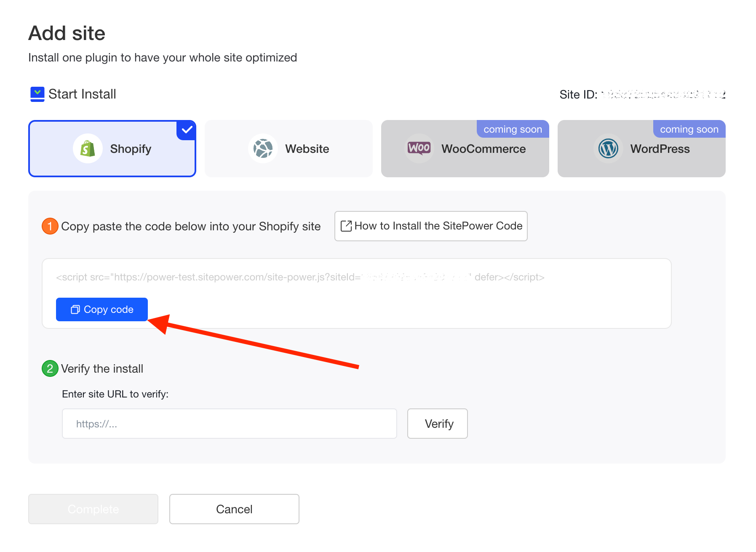Click the script code snippet text

(300, 277)
